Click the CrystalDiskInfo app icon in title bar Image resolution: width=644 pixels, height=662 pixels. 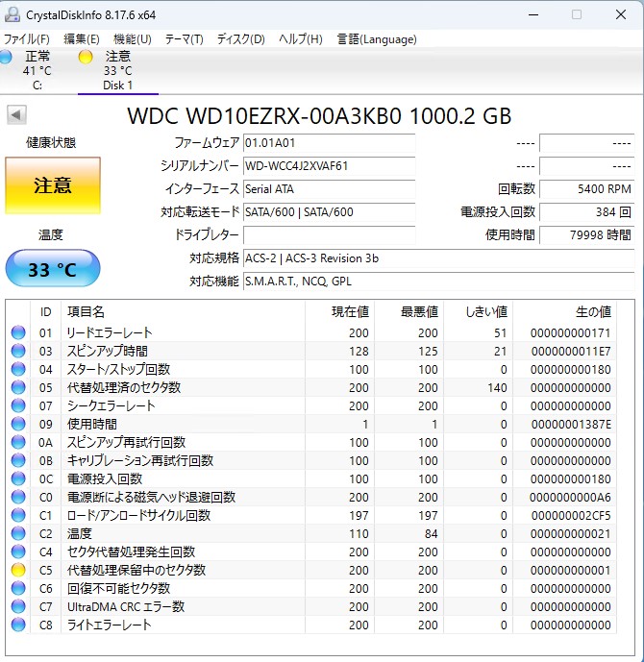point(12,14)
